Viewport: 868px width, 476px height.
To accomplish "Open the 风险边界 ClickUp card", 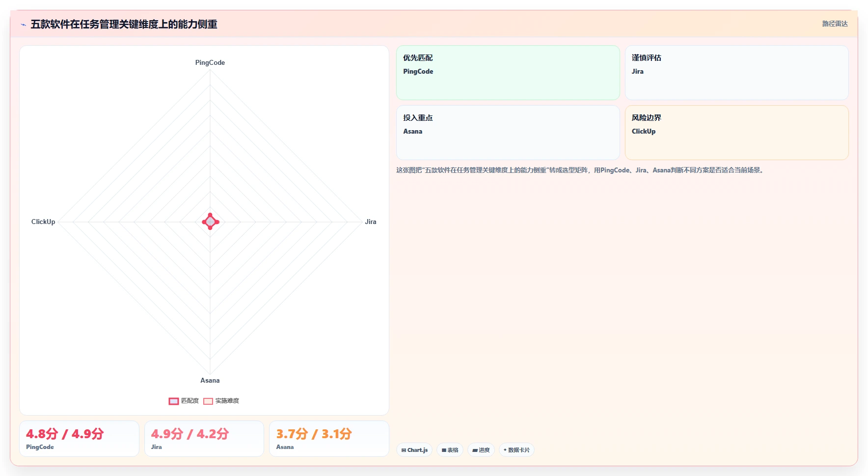I will point(736,133).
